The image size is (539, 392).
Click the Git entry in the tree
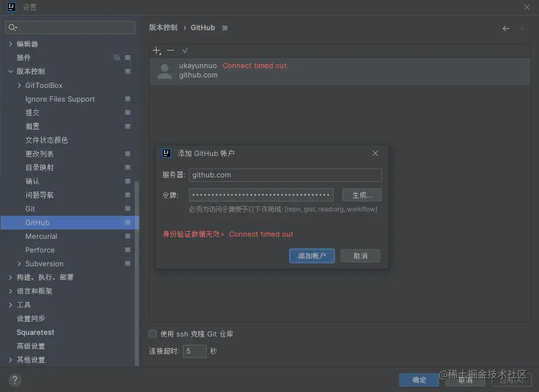coord(30,209)
